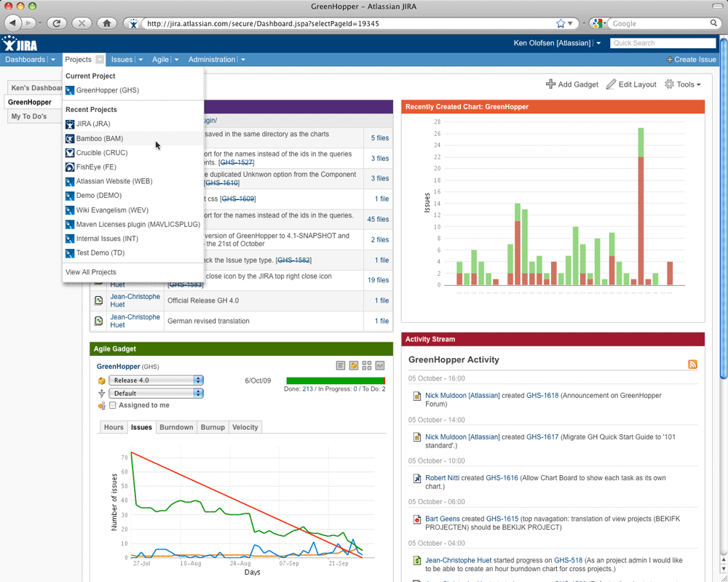Viewport: 728px width, 582px height.
Task: Bookmark this page with the star icon
Action: 561,23
